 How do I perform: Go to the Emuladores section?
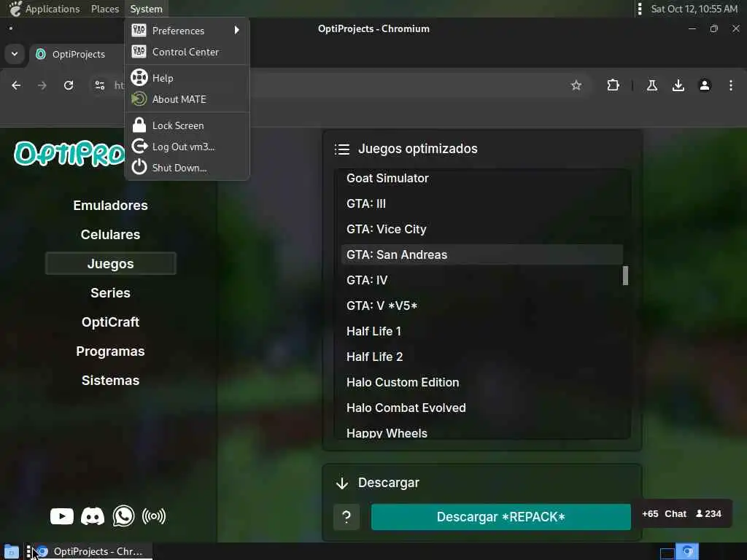[111, 205]
